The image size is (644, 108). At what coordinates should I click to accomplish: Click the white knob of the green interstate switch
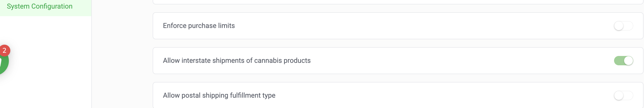pos(628,60)
